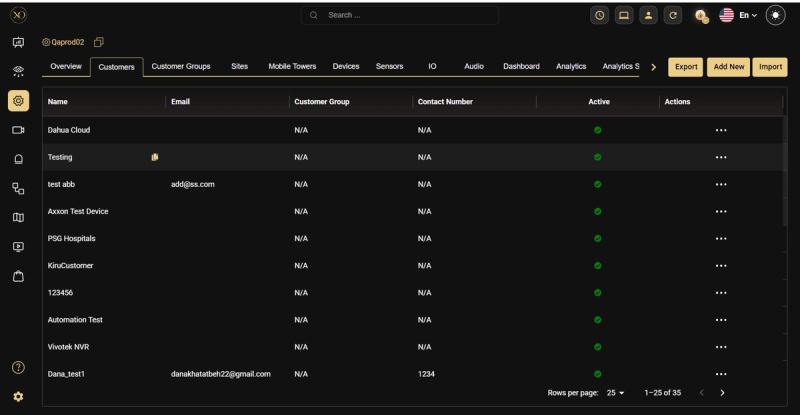Viewport: 800px width, 415px height.
Task: Switch to the Devices tab
Action: [346, 66]
